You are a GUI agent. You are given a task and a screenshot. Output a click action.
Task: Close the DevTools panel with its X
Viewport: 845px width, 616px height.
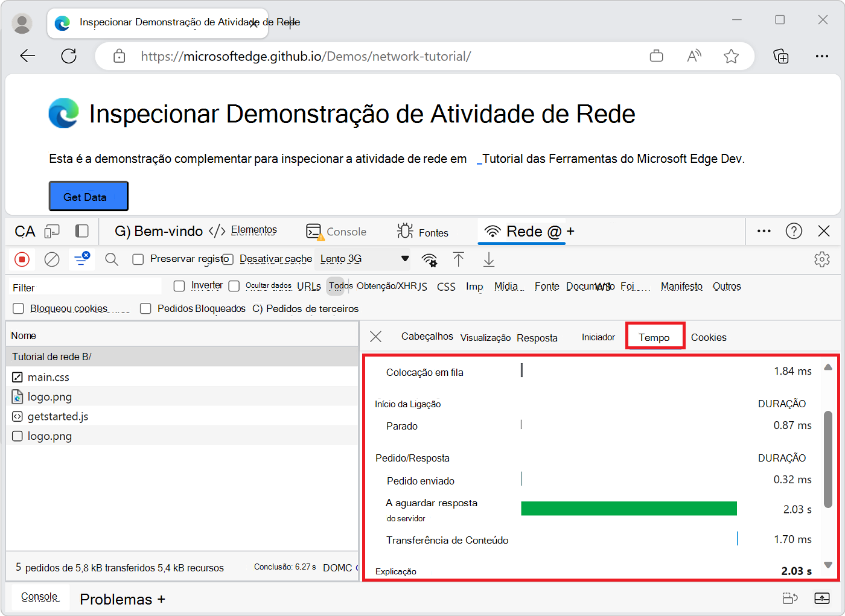824,231
